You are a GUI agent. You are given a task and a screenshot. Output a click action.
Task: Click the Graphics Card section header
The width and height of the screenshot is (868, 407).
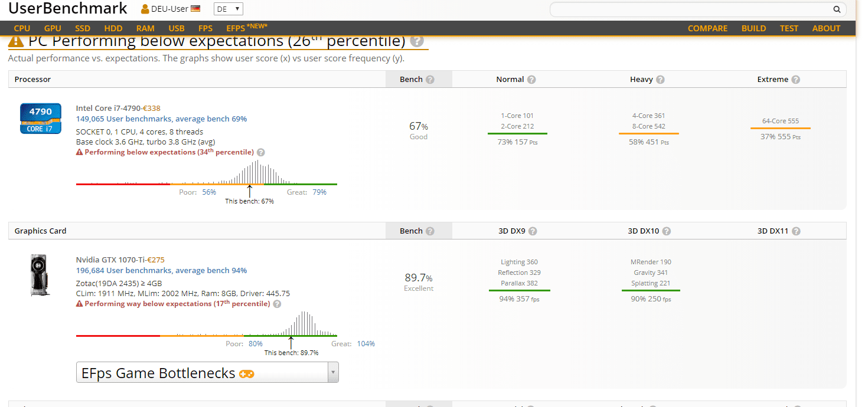(40, 231)
